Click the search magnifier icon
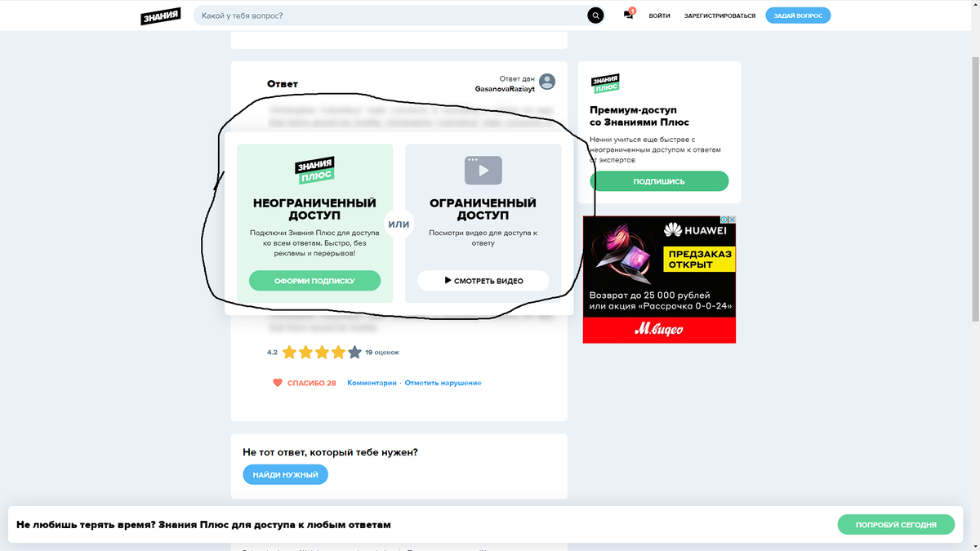This screenshot has height=551, width=980. 596,16
